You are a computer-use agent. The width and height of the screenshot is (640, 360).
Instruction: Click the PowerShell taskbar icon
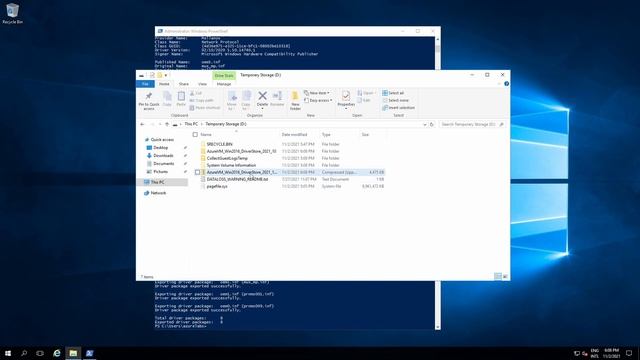[x=89, y=353]
